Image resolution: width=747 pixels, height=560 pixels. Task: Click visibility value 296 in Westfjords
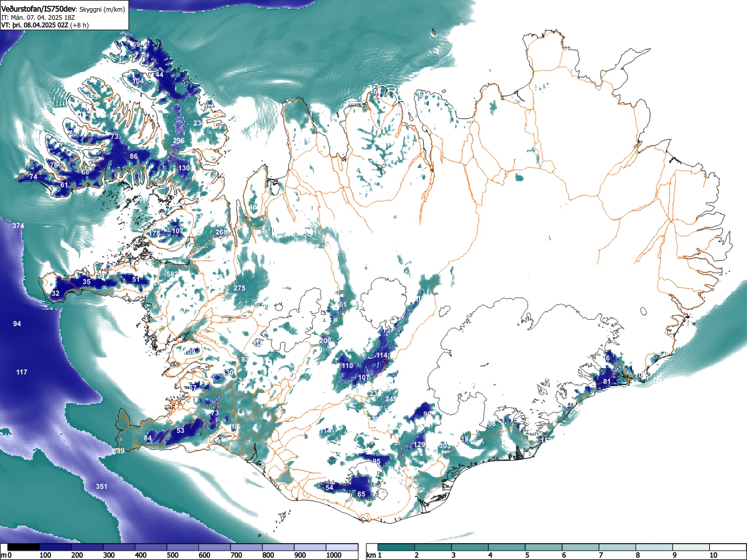[179, 141]
